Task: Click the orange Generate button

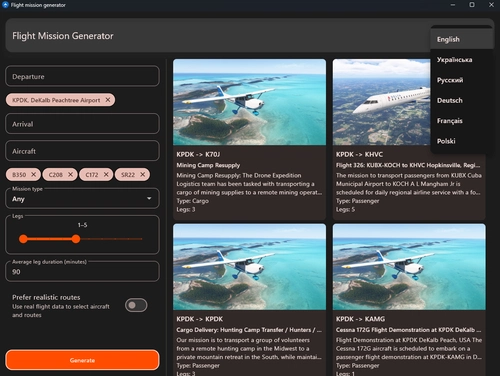Action: click(82, 360)
